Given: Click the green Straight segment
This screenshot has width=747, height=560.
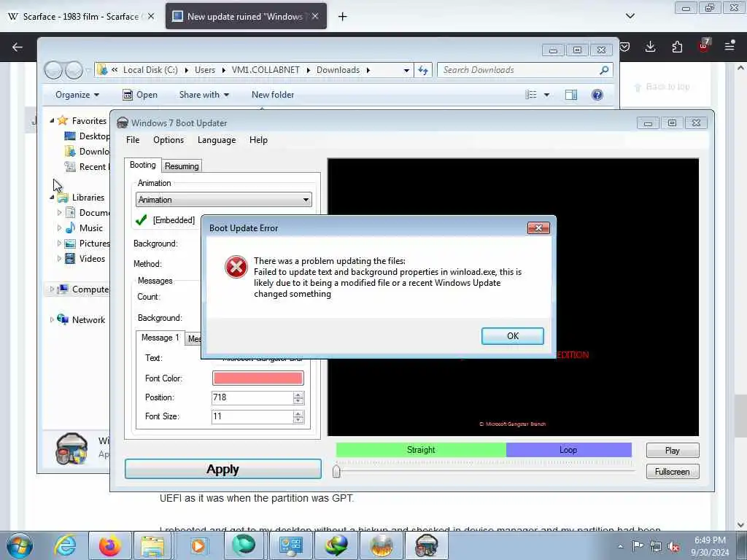Looking at the screenshot, I should coord(421,449).
